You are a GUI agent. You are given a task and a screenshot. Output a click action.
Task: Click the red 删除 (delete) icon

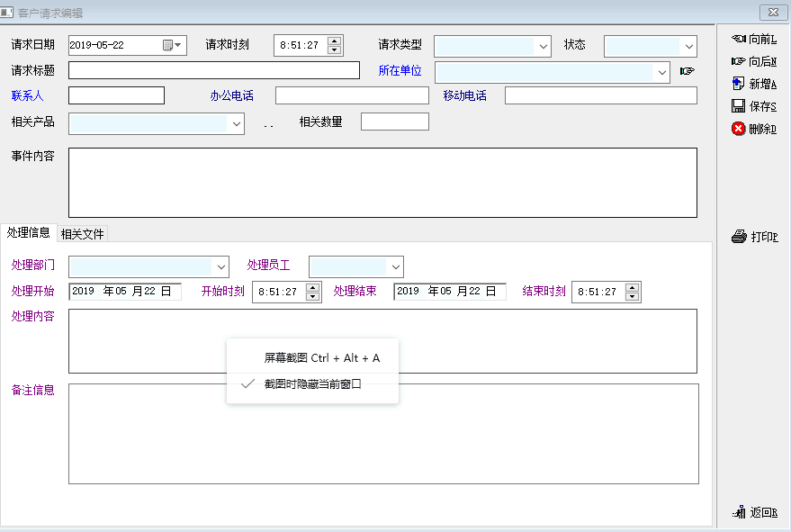point(739,129)
